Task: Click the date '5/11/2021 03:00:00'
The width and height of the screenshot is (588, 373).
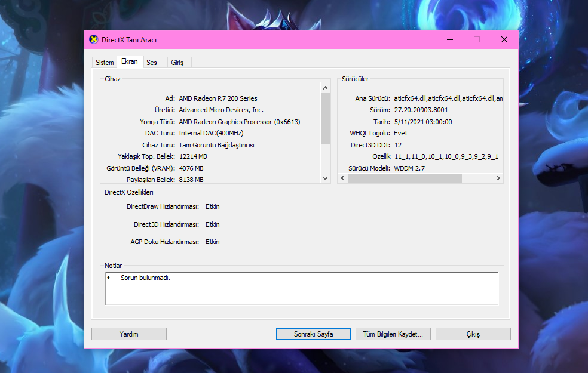Action: (423, 122)
